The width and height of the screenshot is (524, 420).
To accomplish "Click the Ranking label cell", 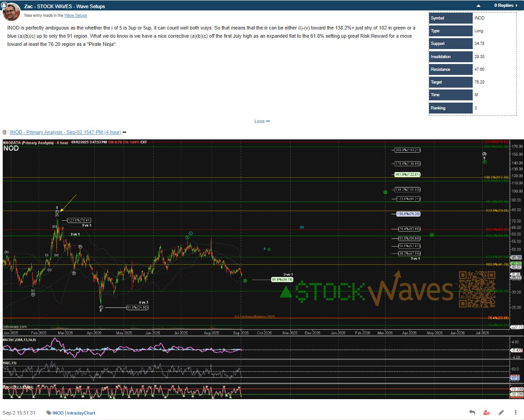I will pos(450,108).
